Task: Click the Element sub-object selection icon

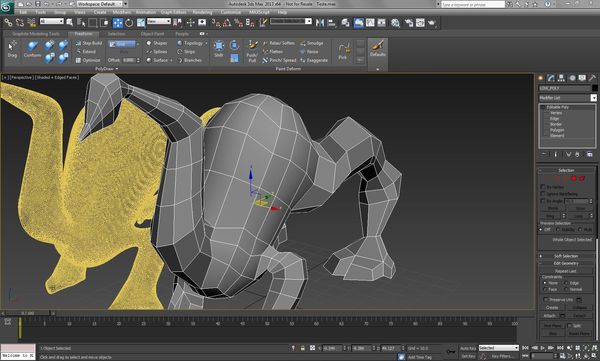Action: [x=582, y=178]
